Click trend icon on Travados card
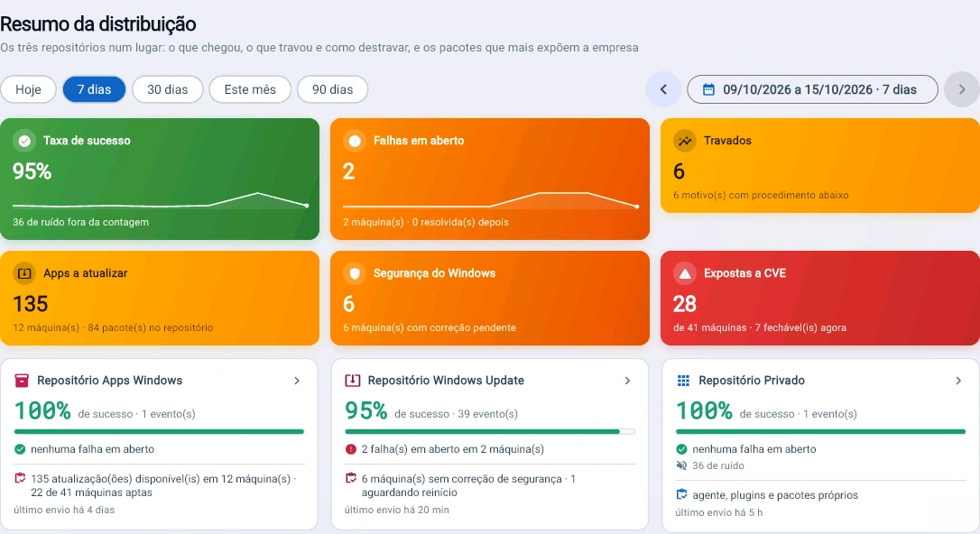 tap(685, 141)
